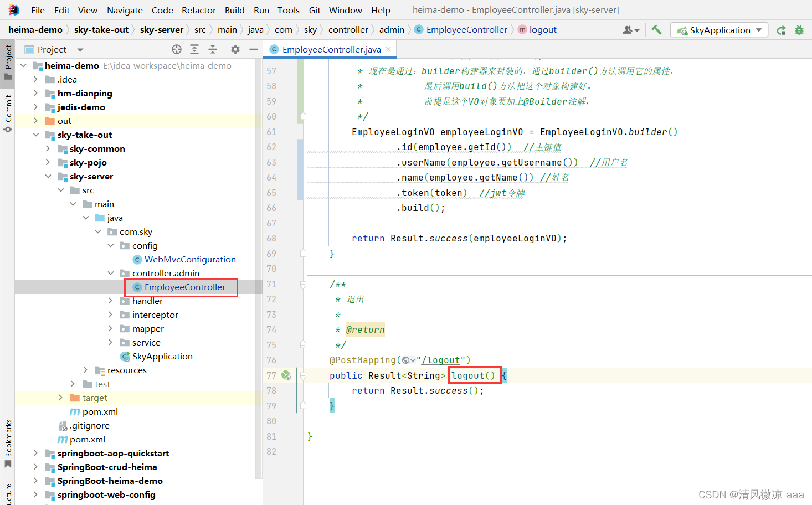The height and width of the screenshot is (505, 812).
Task: Fold the logout method at line 77
Action: coord(303,375)
